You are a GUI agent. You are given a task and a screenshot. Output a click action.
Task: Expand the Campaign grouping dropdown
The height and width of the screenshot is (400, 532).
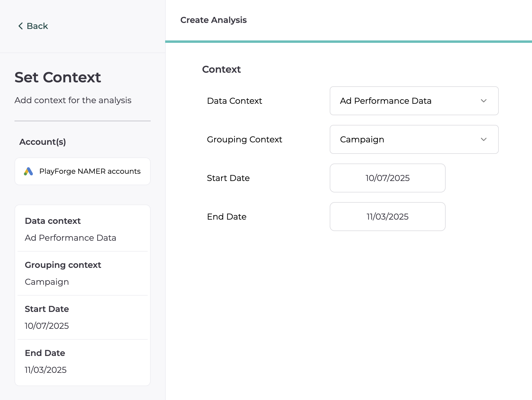414,139
